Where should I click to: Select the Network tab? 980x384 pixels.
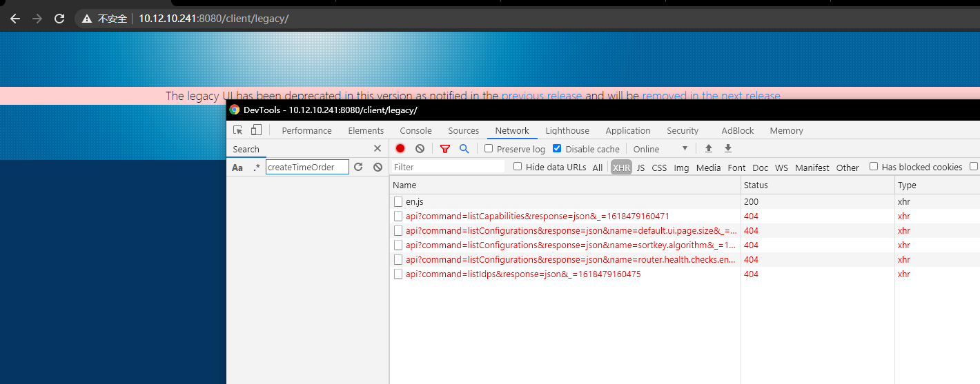pos(512,130)
